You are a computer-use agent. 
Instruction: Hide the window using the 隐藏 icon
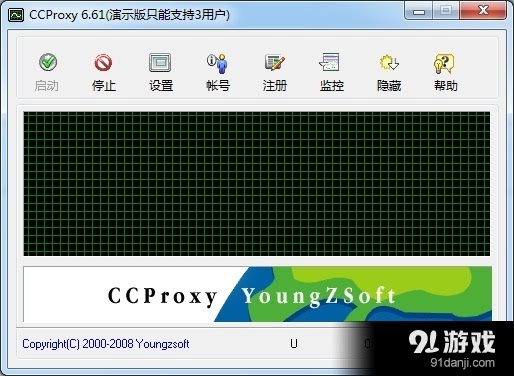click(389, 62)
